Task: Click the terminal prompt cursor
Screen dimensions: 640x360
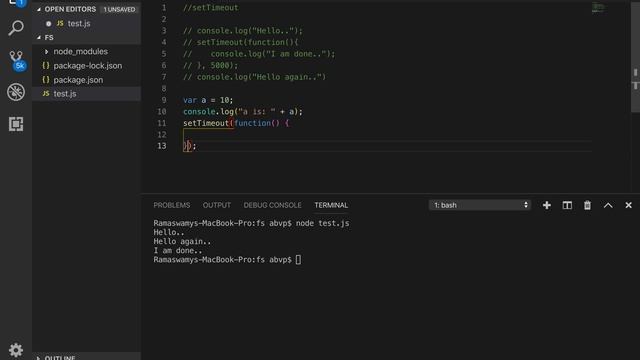Action: click(x=298, y=260)
